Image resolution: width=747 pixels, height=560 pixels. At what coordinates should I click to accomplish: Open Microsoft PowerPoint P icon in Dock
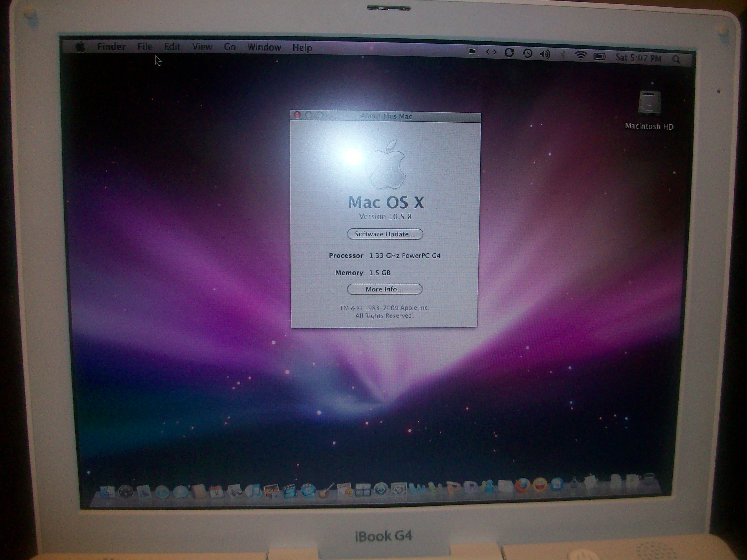[454, 487]
